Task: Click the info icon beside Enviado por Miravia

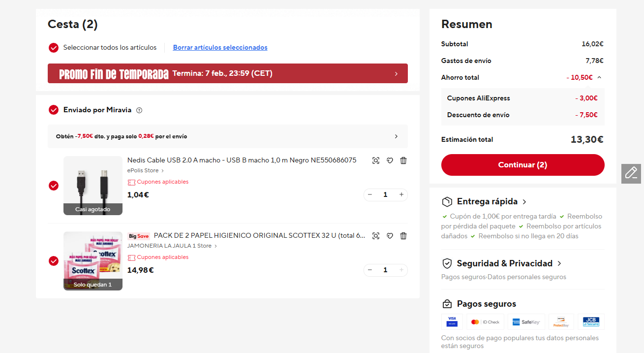Action: (x=139, y=110)
